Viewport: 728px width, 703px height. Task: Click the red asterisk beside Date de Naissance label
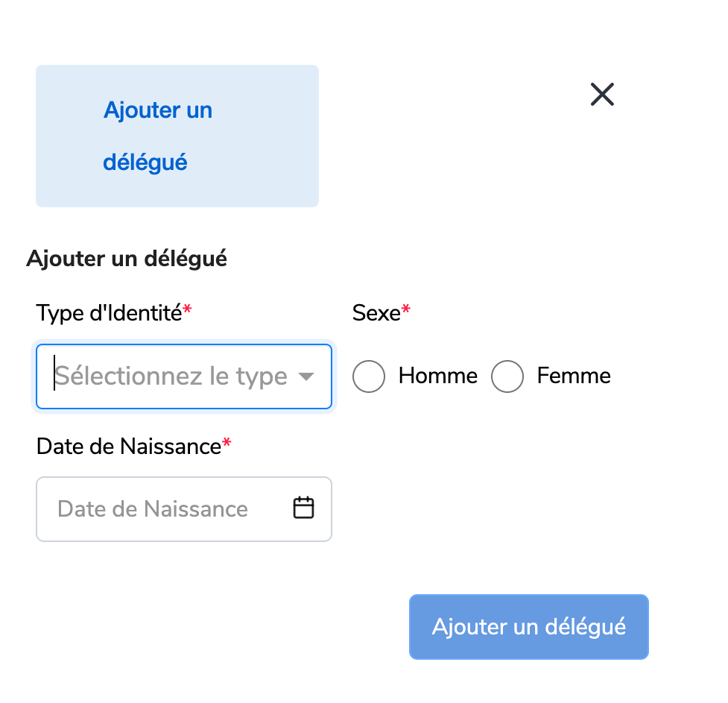tap(227, 444)
